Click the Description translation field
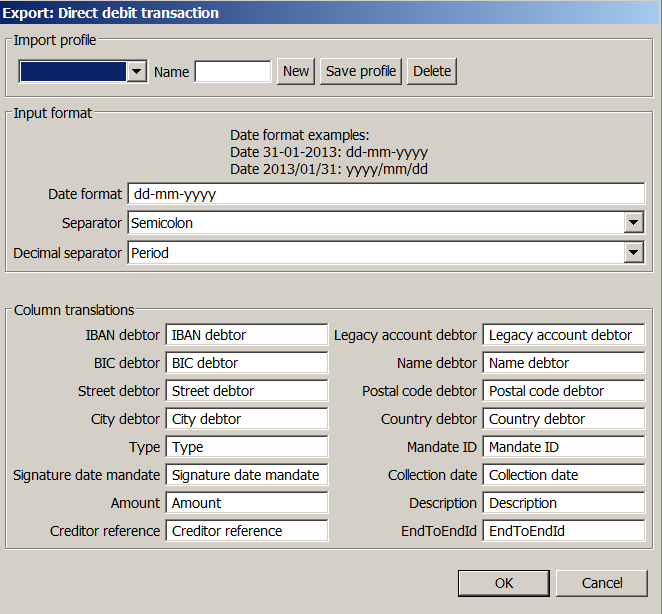The height and width of the screenshot is (614, 662). [x=564, y=503]
